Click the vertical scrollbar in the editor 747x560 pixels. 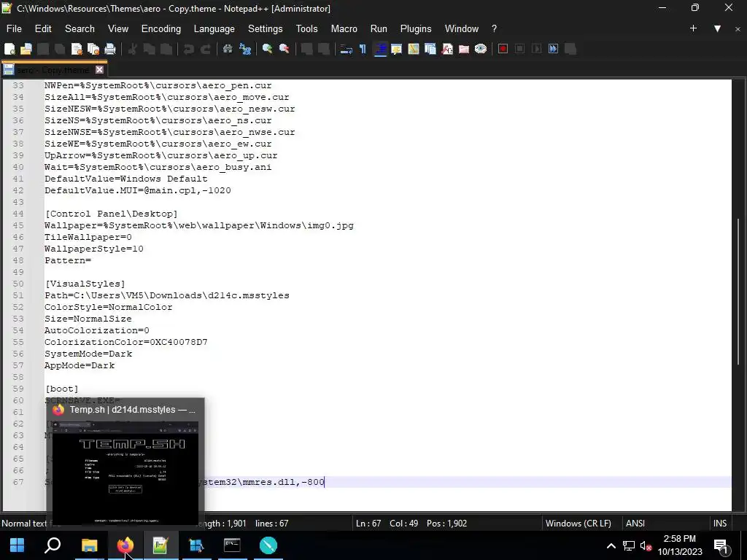click(x=738, y=290)
